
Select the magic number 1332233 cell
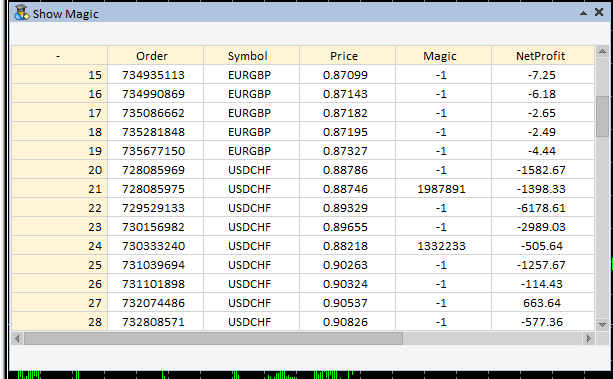pyautogui.click(x=443, y=246)
